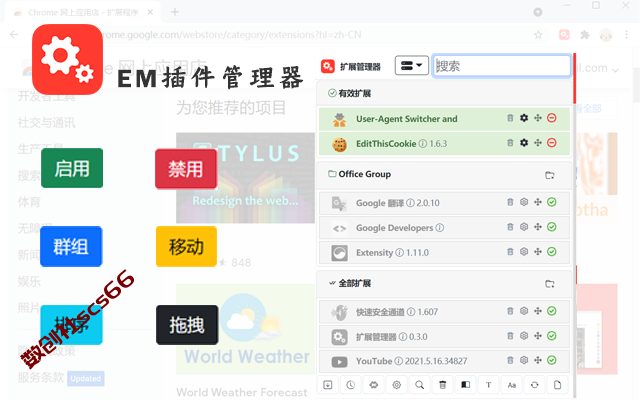Click the download/import icon in bottom toolbar
This screenshot has width=640, height=400.
tap(328, 384)
